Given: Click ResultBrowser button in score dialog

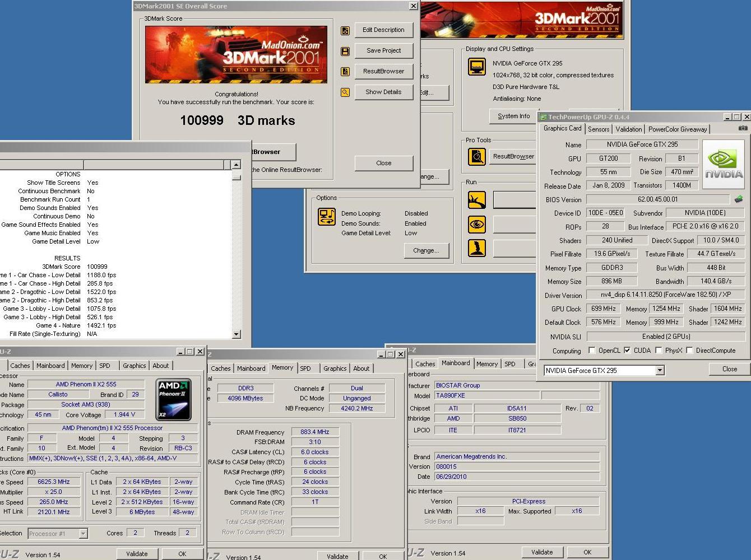Looking at the screenshot, I should (383, 72).
